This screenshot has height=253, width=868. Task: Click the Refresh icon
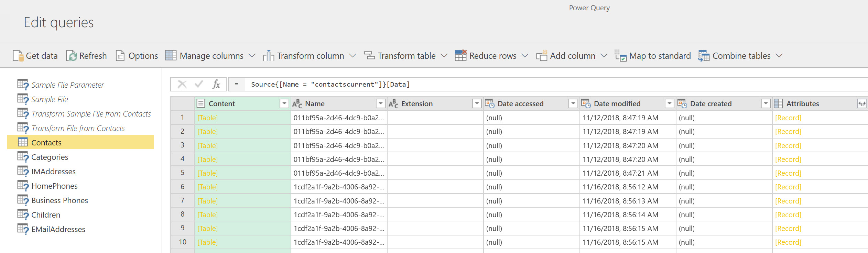(x=72, y=56)
